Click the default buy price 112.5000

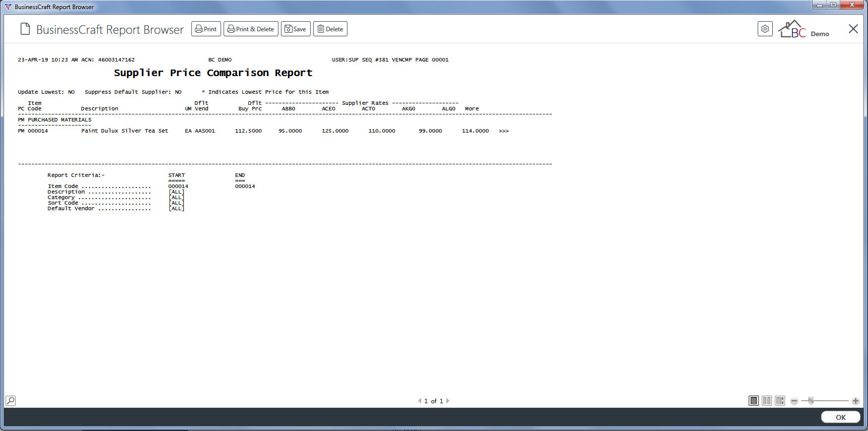tap(248, 131)
